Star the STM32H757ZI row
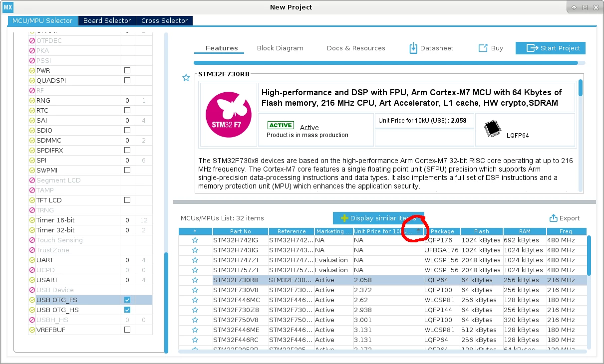Image resolution: width=604 pixels, height=364 pixels. [x=195, y=270]
